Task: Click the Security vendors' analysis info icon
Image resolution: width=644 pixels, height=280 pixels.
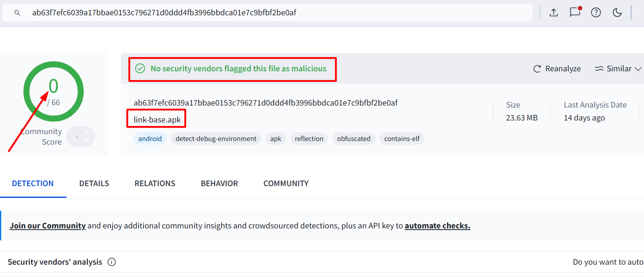Action: 112,262
